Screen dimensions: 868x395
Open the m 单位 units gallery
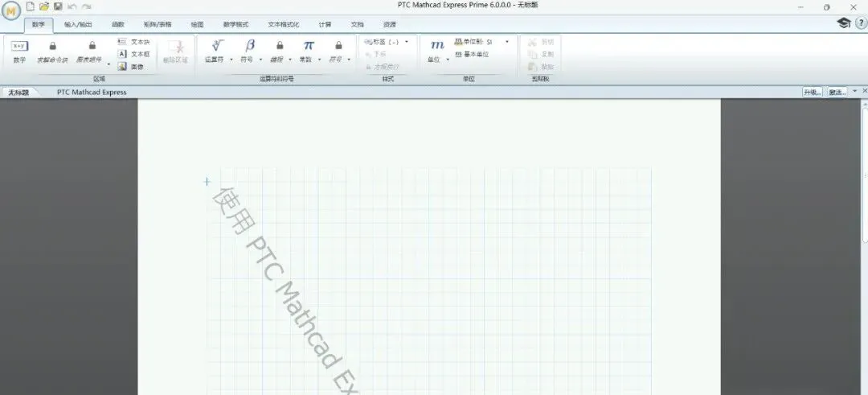[x=437, y=51]
